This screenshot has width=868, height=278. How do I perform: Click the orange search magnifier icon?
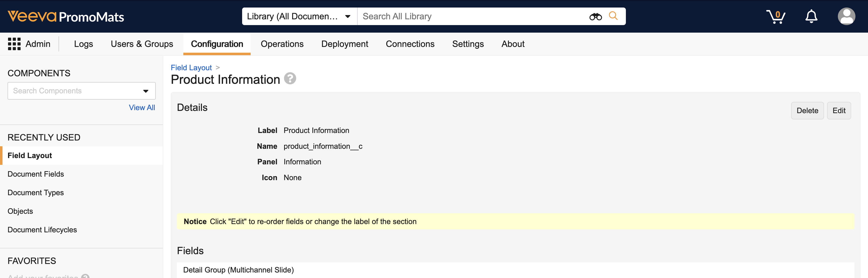(613, 16)
